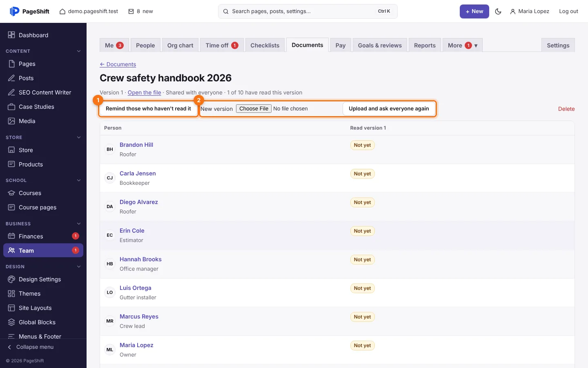
Task: Collapse the DESIGN sidebar section
Action: (79, 267)
